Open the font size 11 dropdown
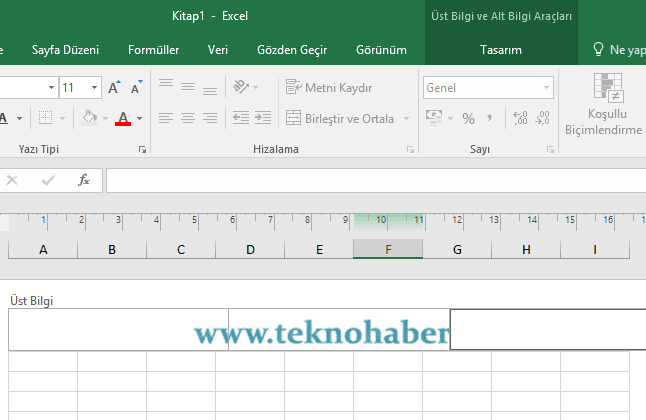The image size is (646, 420). coord(94,87)
